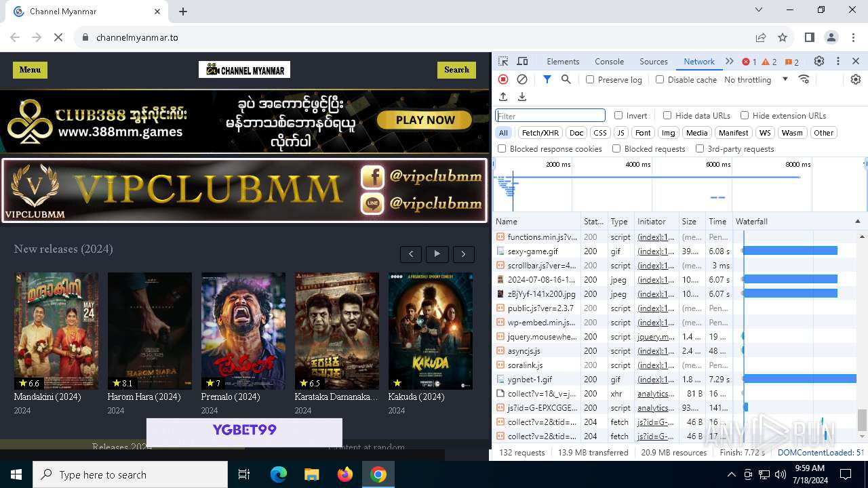Viewport: 868px width, 488px height.
Task: Filter requests by CSS type
Action: pos(600,133)
